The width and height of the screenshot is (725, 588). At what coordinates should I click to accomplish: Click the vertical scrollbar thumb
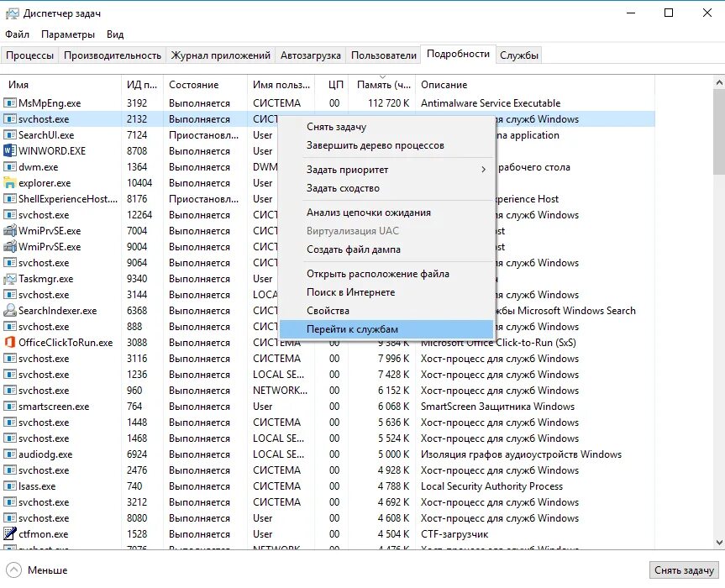(719, 132)
